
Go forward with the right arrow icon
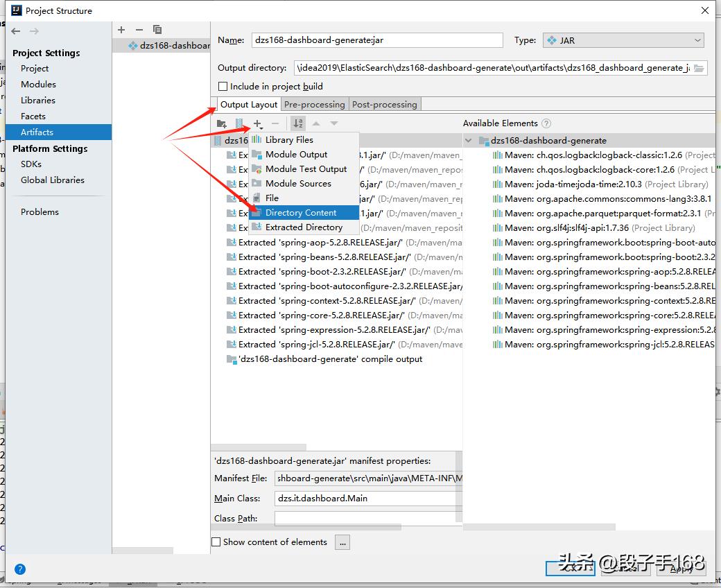[34, 31]
